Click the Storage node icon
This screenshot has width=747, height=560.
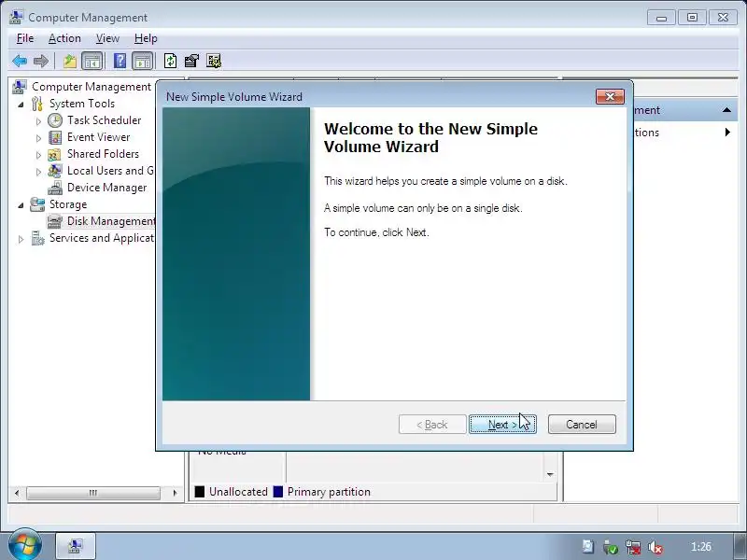pos(37,204)
